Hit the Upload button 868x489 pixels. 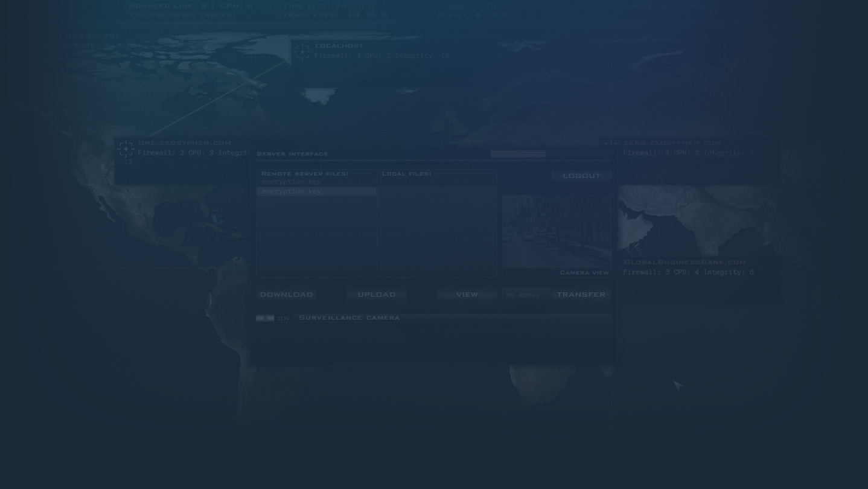pyautogui.click(x=376, y=295)
